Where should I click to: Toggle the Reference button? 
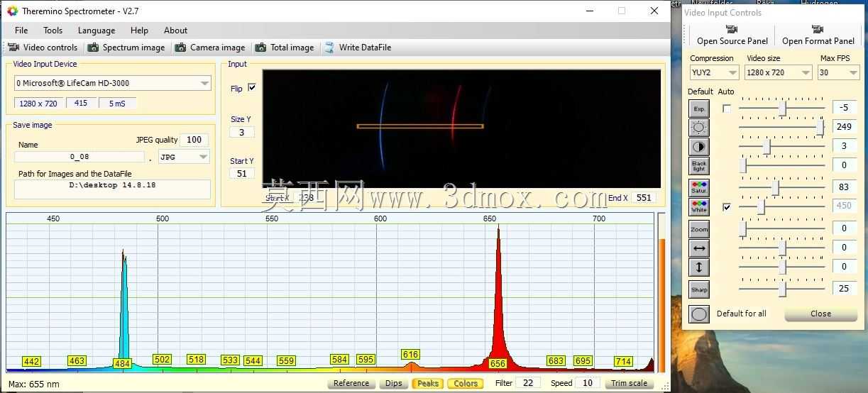[351, 383]
